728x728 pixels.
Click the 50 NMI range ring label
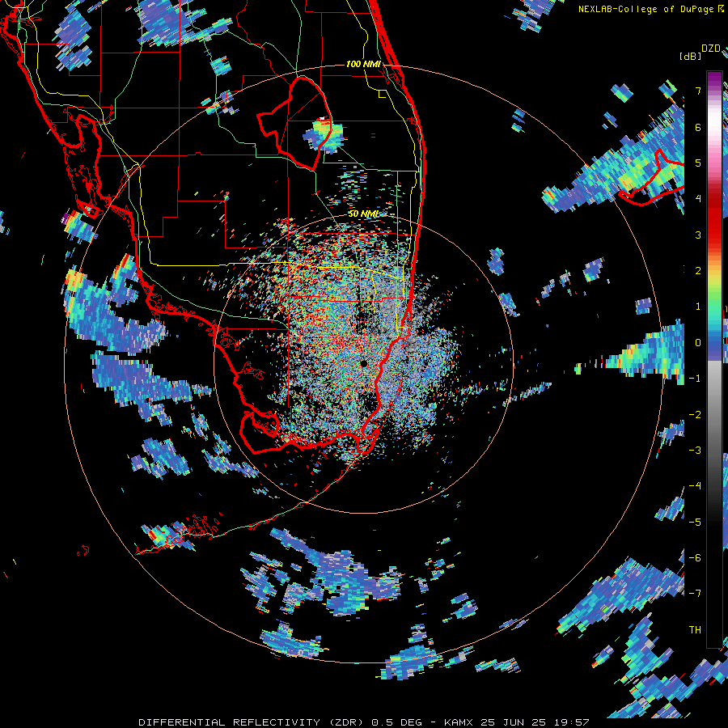click(x=363, y=214)
